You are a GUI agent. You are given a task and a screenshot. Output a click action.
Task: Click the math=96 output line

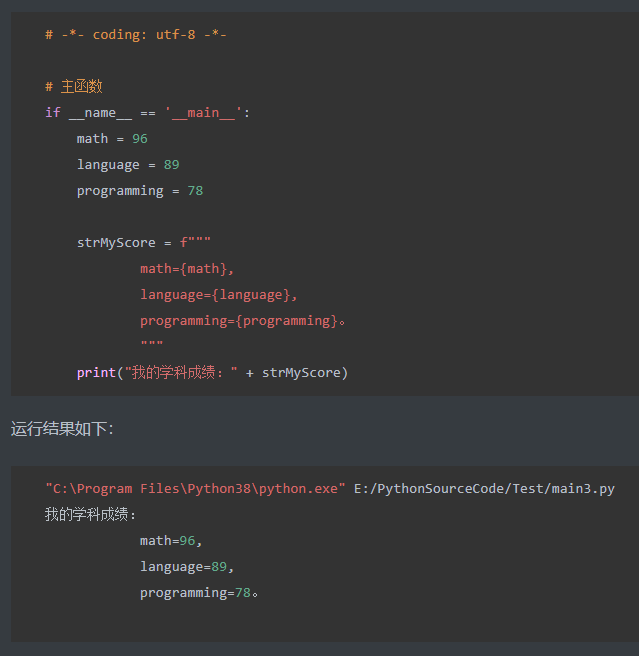coord(171,541)
